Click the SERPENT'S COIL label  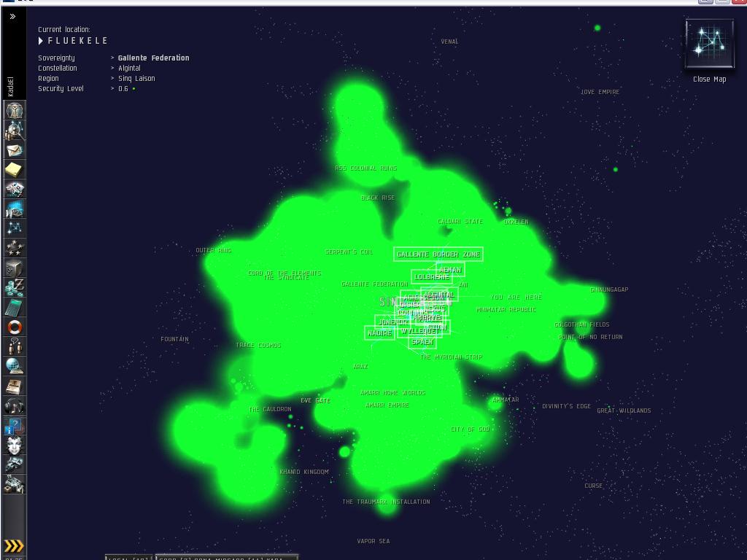click(349, 252)
